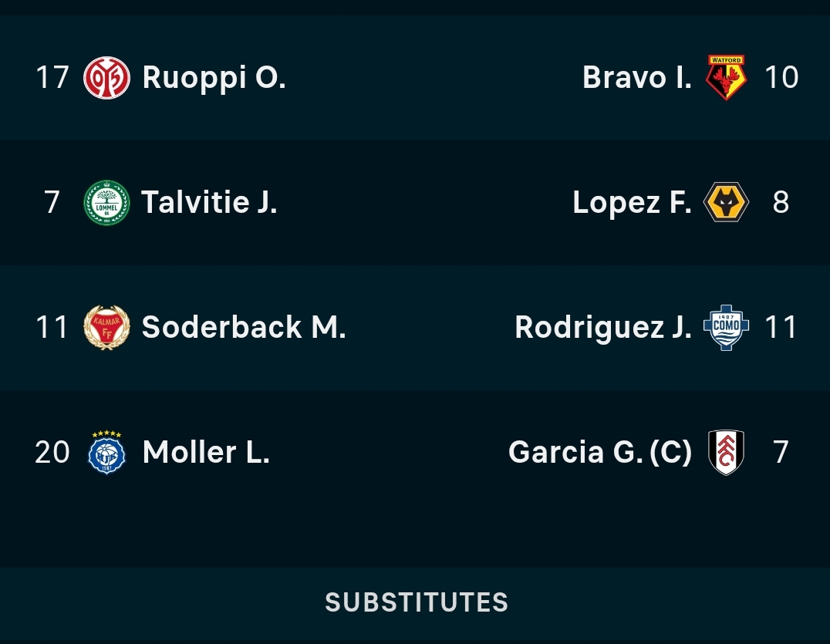Click shirt number 17 beside Ruoppi
The image size is (830, 644).
click(x=52, y=78)
